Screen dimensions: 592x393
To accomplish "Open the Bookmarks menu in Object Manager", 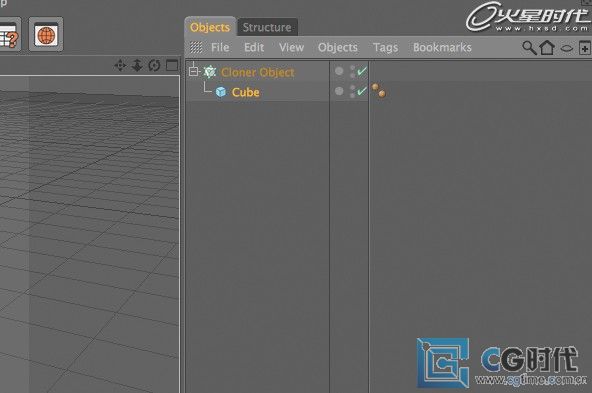I will click(x=442, y=48).
